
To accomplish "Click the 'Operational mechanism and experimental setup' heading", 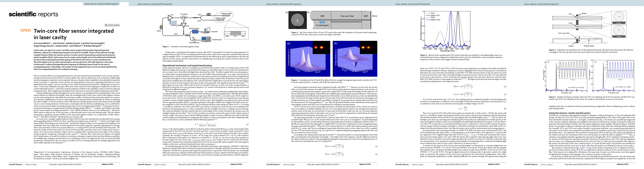I will 187,65.
